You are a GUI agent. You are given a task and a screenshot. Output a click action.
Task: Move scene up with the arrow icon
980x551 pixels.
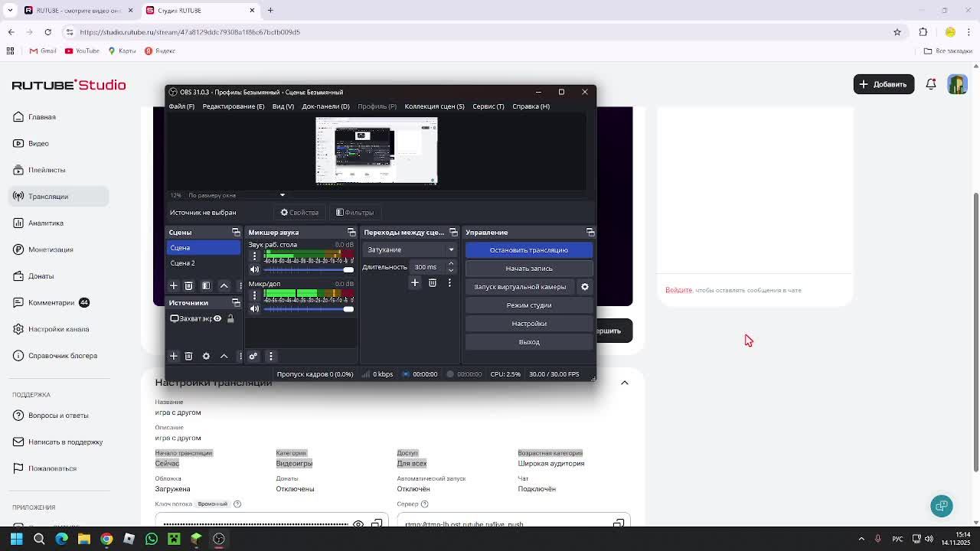pos(224,285)
